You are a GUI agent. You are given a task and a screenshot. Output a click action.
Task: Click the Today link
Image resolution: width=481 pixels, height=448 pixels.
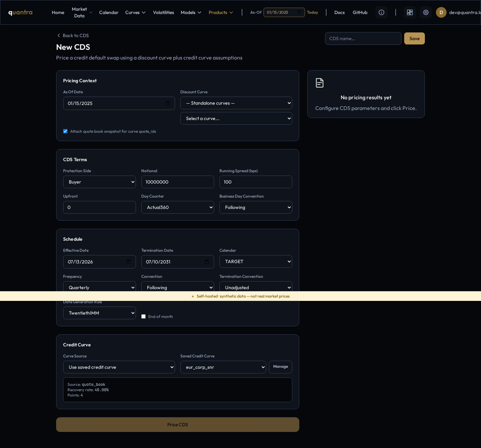(312, 12)
